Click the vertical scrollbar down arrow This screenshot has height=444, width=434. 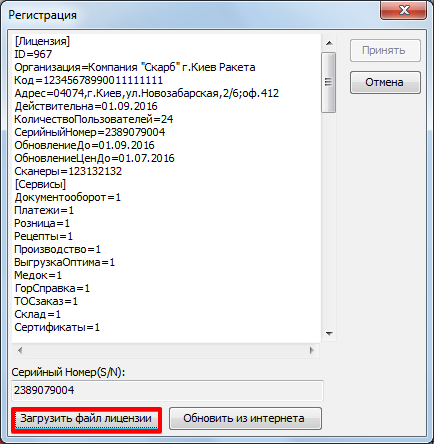point(329,334)
